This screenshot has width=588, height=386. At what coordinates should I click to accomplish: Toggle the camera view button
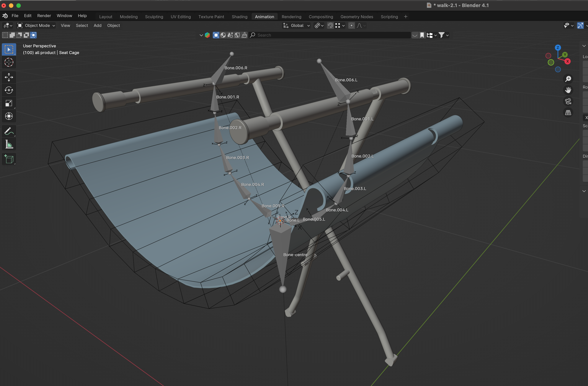pyautogui.click(x=568, y=101)
